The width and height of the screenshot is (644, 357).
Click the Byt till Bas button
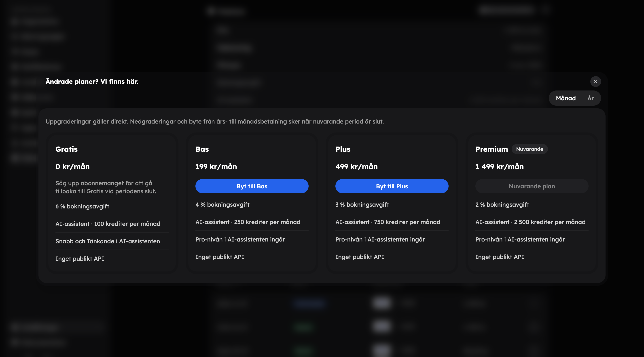(x=252, y=186)
